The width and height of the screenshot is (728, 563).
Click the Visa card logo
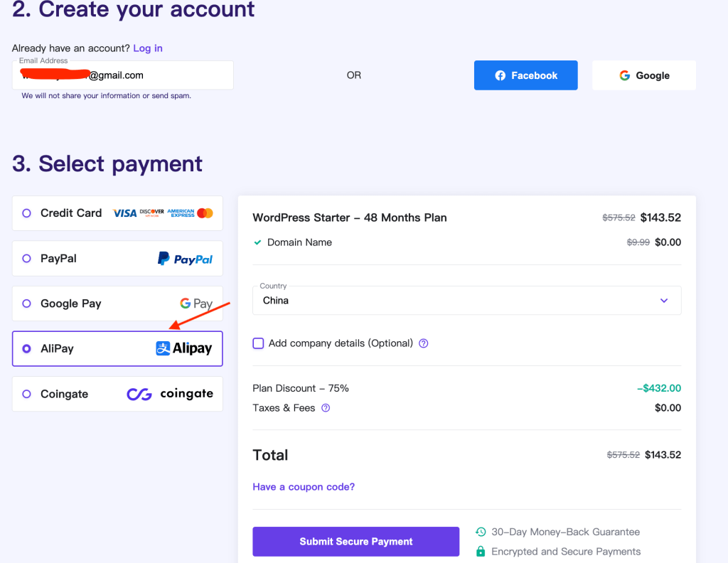pos(125,213)
